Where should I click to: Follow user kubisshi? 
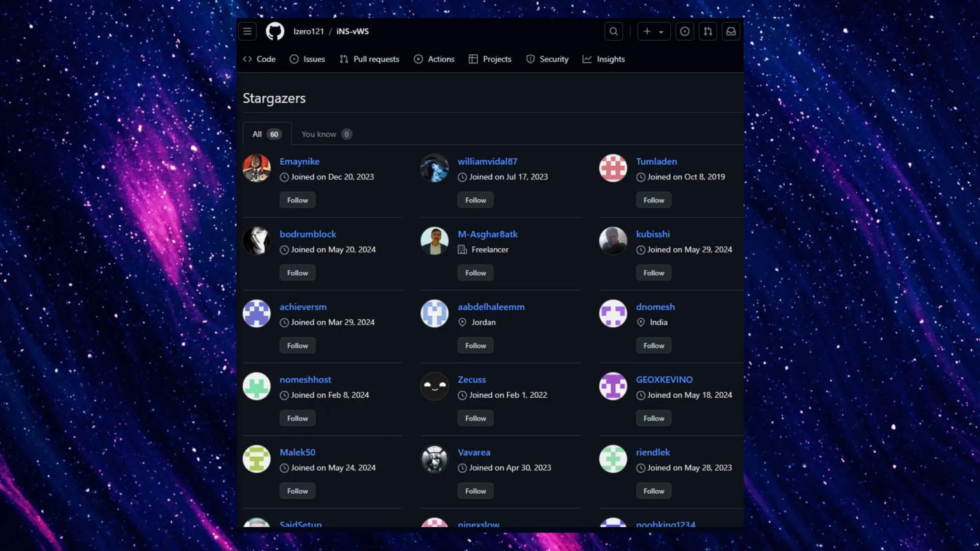654,273
